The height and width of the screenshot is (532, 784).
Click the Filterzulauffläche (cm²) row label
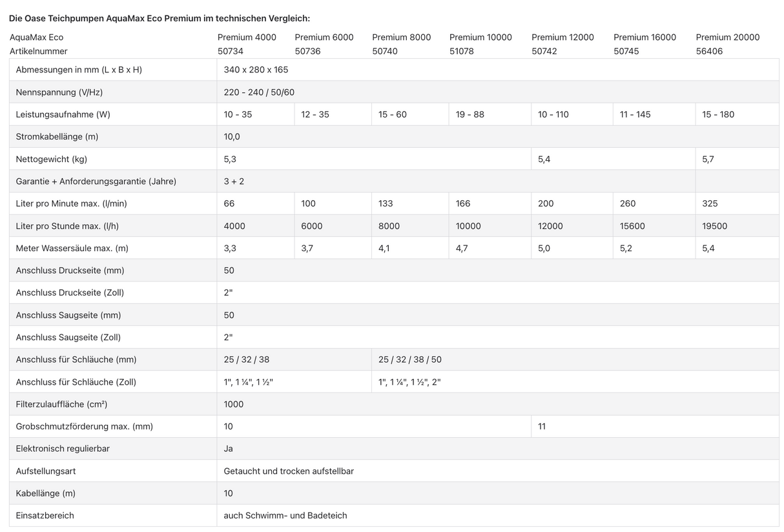tap(61, 404)
